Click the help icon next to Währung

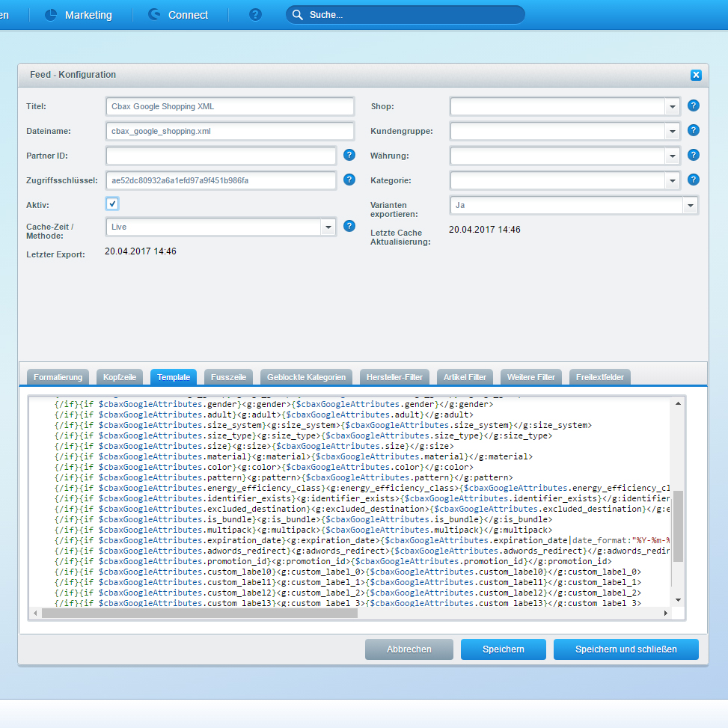(693, 155)
